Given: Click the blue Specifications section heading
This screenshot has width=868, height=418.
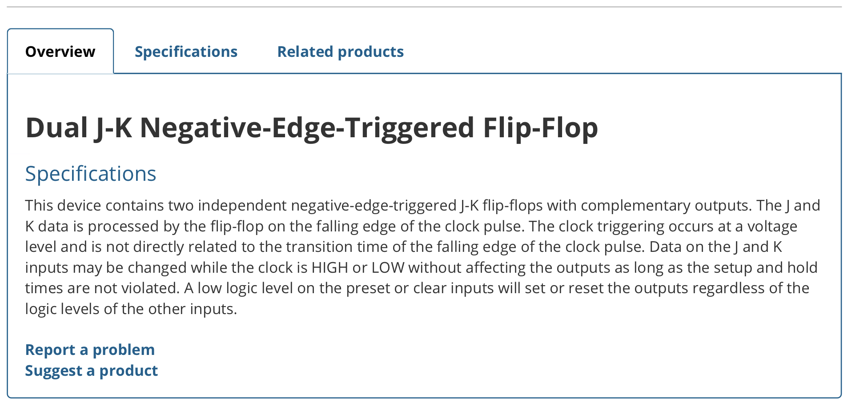Looking at the screenshot, I should coord(91,174).
